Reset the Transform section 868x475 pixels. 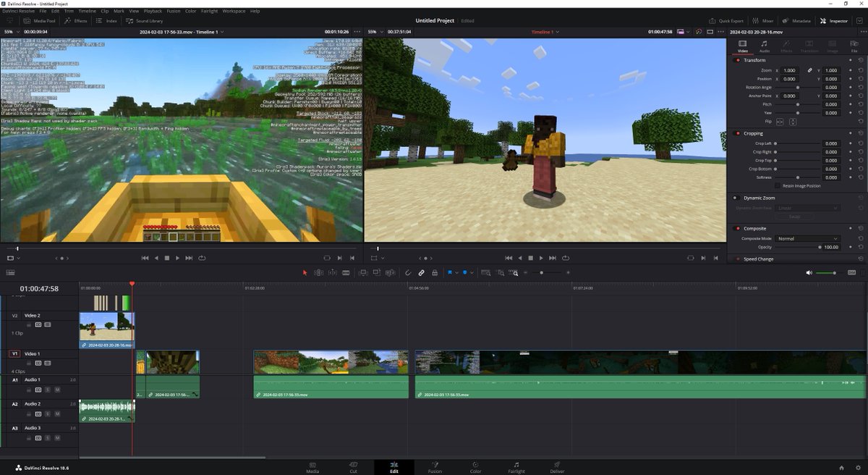point(861,60)
